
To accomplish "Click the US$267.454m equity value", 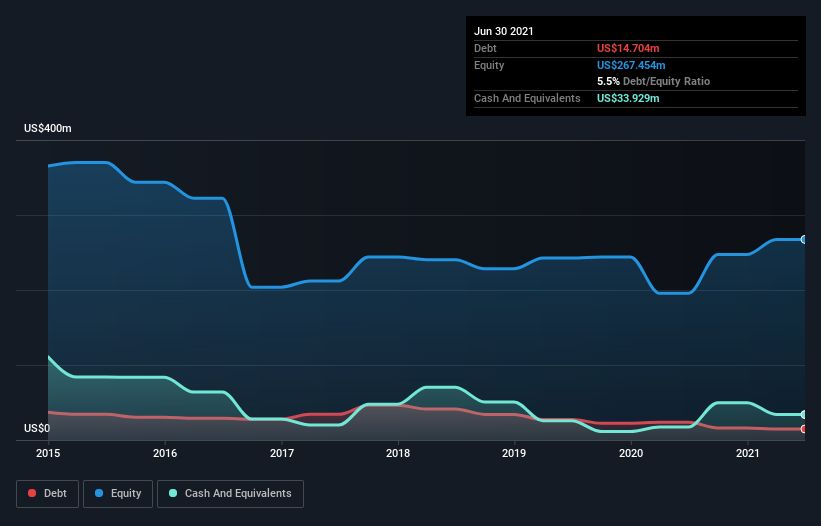I will coord(631,65).
